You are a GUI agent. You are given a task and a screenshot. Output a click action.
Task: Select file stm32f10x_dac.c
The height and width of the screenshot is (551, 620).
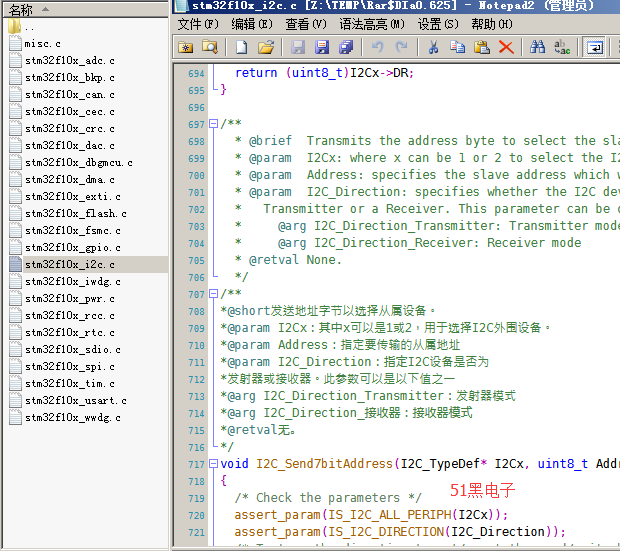(70, 146)
